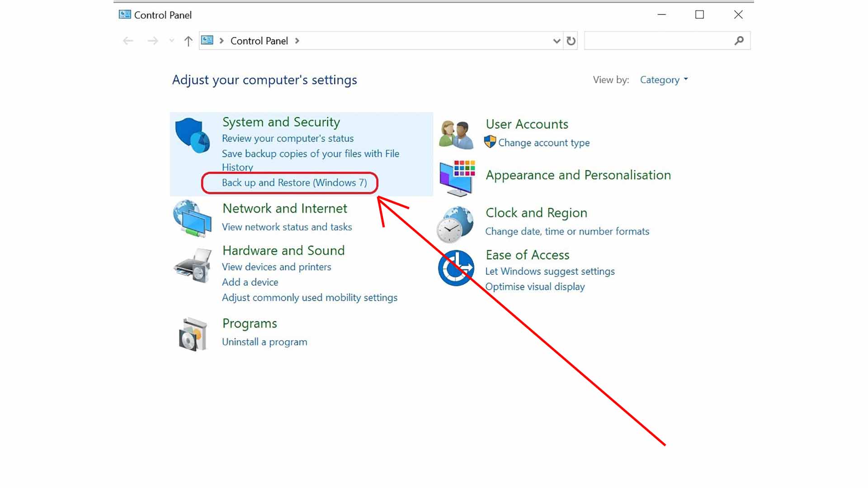The height and width of the screenshot is (488, 868).
Task: Open the Clock and Region icon
Action: tap(455, 224)
